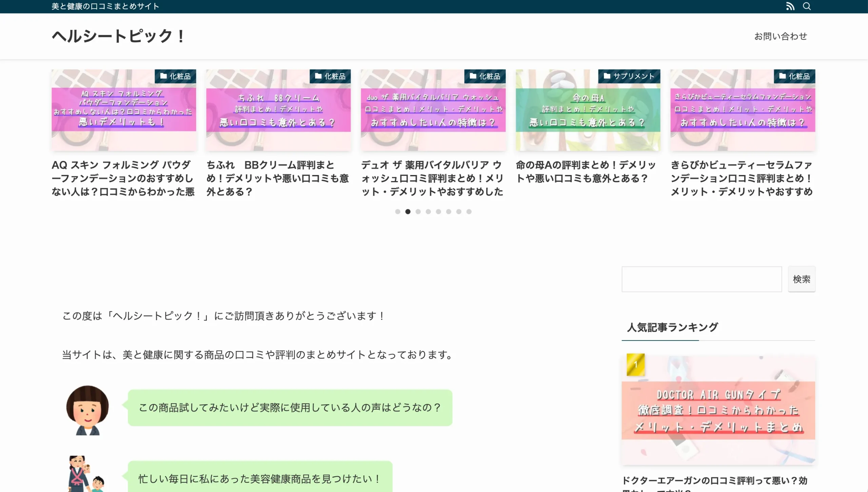The width and height of the screenshot is (868, 492).
Task: Select the second carousel pagination dot
Action: pos(408,212)
